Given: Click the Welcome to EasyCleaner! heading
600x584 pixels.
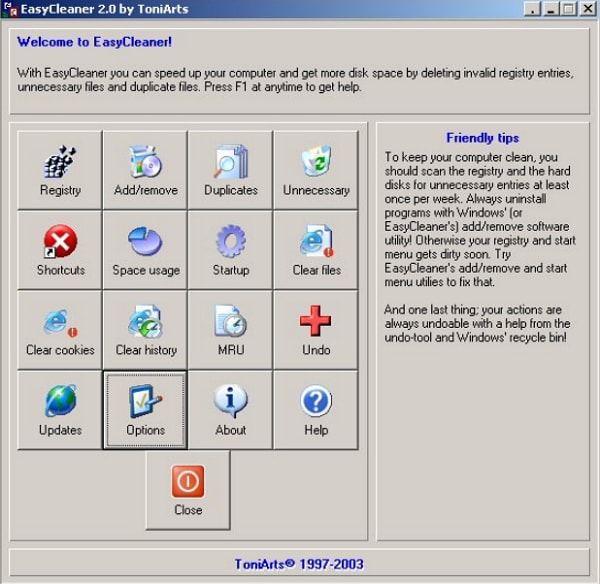Looking at the screenshot, I should point(95,42).
